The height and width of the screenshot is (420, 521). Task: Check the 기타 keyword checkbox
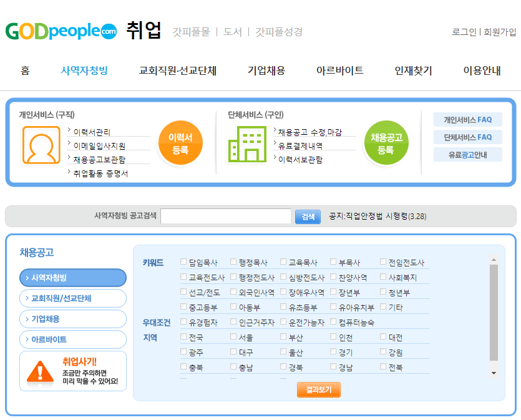(383, 306)
